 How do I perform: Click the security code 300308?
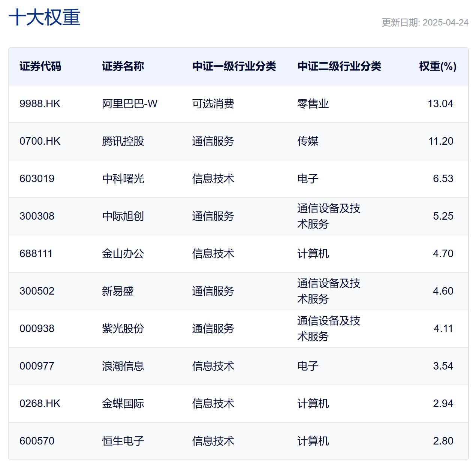37,216
